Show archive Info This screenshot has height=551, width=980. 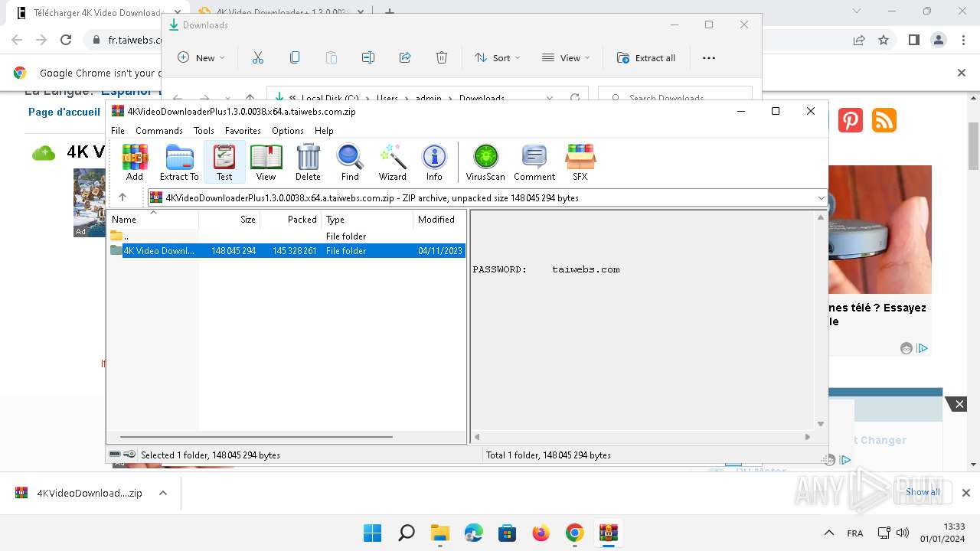pyautogui.click(x=434, y=162)
